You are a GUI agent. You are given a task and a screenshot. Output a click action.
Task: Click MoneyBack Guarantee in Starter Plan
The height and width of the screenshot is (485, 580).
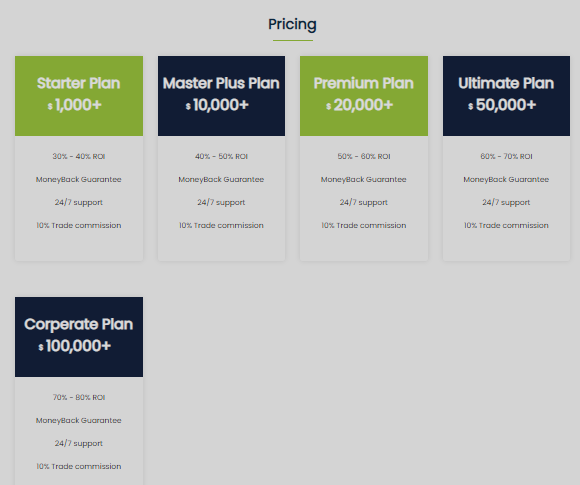[x=79, y=179]
